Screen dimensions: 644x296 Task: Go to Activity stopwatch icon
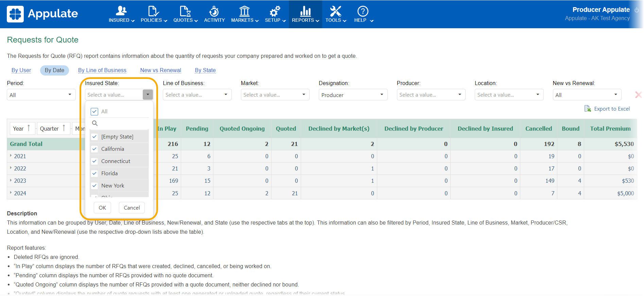point(214,11)
